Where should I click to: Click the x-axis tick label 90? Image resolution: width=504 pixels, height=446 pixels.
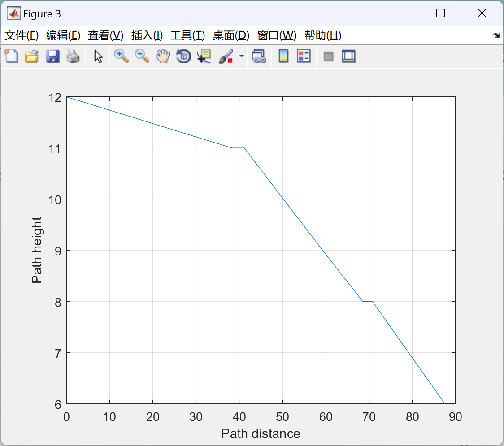456,417
